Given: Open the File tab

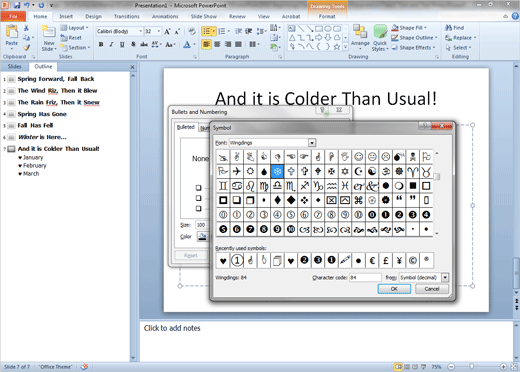Looking at the screenshot, I should (x=13, y=16).
